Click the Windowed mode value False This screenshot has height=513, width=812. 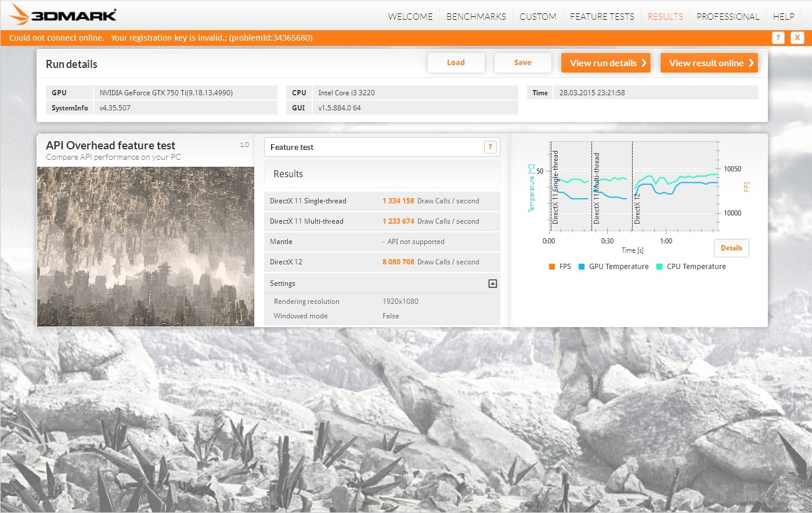point(391,316)
